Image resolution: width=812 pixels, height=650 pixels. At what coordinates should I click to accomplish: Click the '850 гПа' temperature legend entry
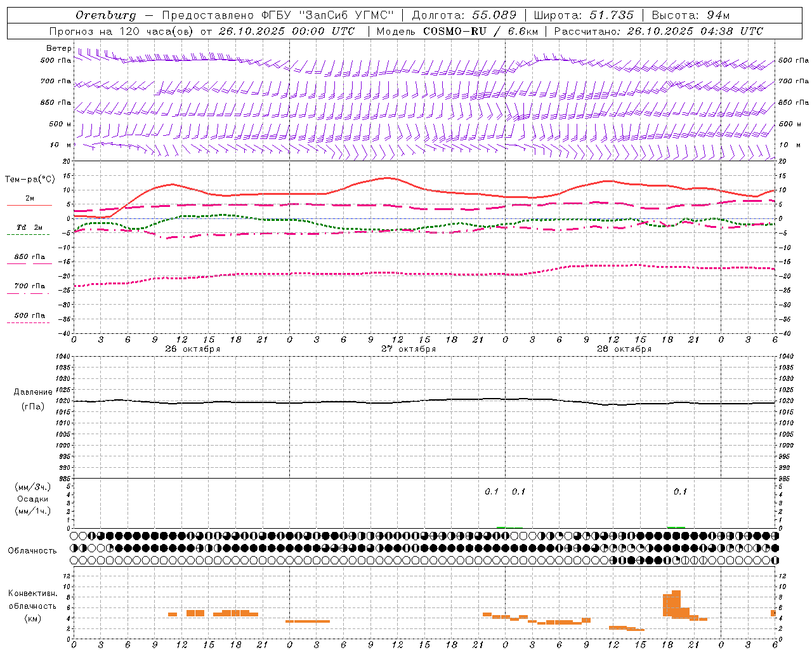click(30, 257)
